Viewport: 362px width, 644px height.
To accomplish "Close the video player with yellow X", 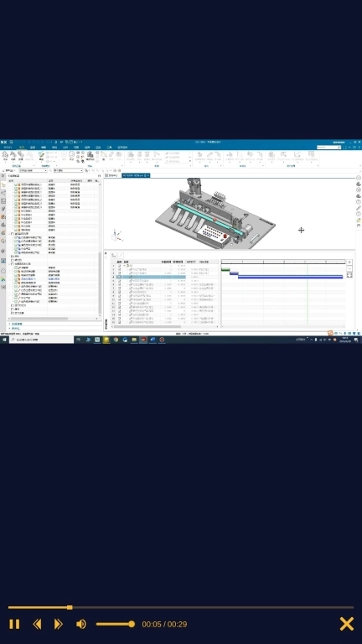I will pos(346,624).
